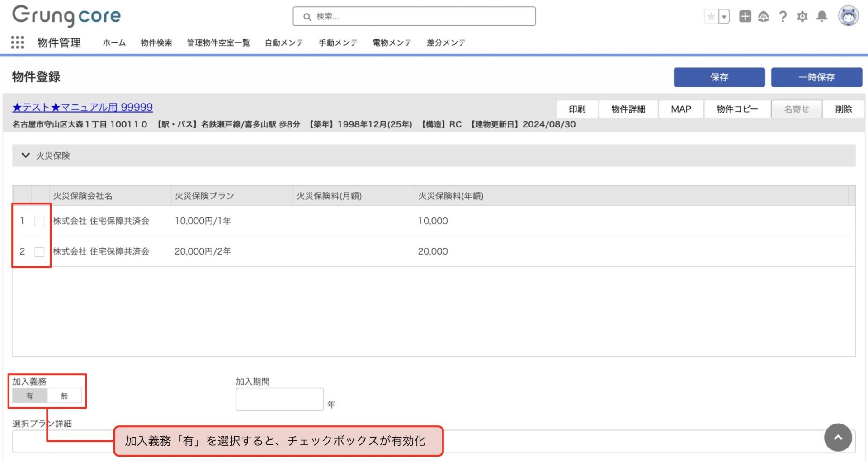Click the 加入期間 input field
This screenshot has width=868, height=462.
tap(279, 399)
